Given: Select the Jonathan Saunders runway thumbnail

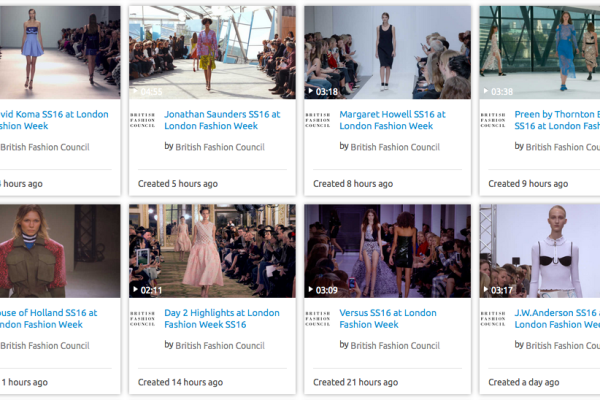Looking at the screenshot, I should pyautogui.click(x=212, y=50).
